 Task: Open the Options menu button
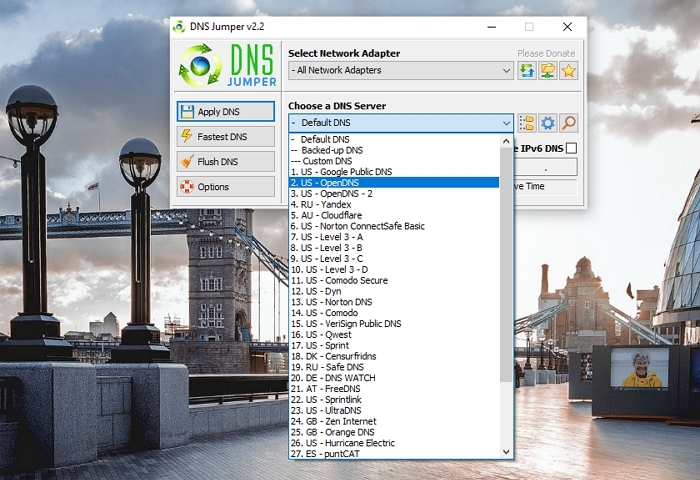(x=225, y=187)
